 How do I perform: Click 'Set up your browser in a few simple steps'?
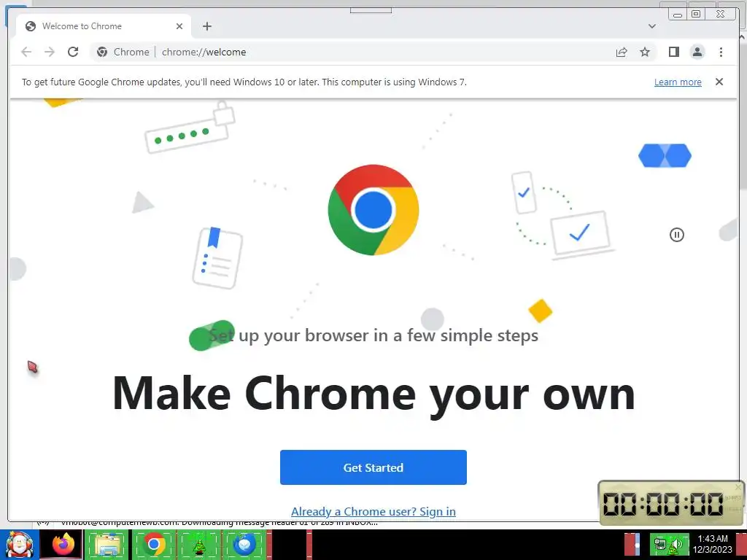[x=373, y=335]
